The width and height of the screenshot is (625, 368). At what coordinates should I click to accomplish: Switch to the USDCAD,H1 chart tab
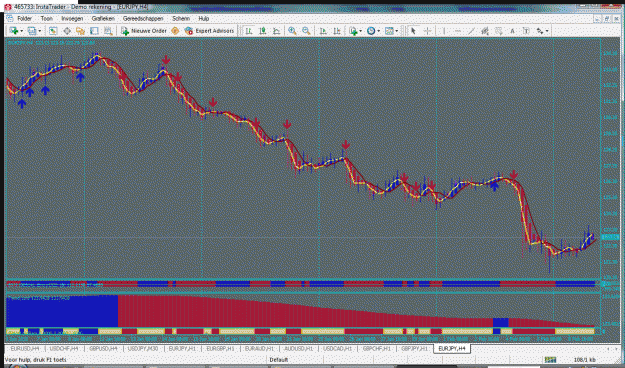(338, 348)
